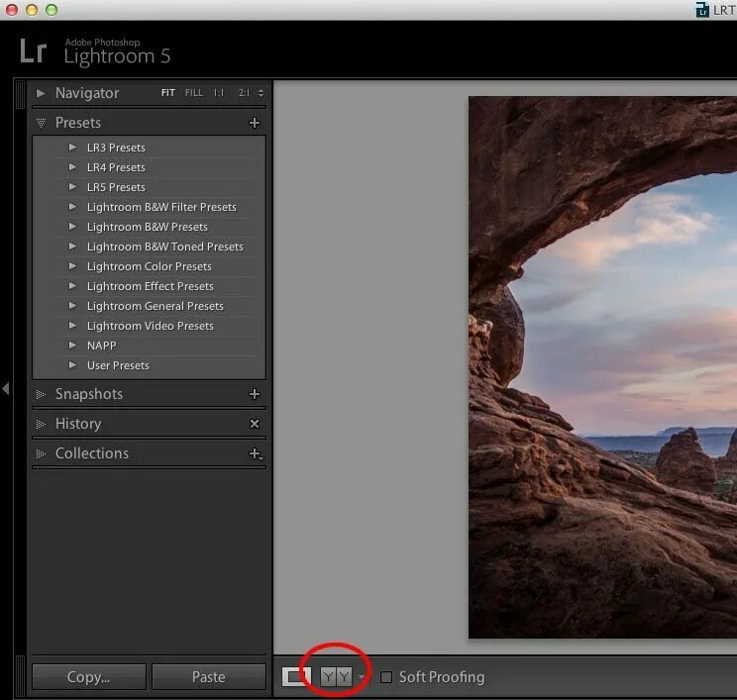Screen dimensions: 737x700
Task: Collapse the Presets panel
Action: [x=41, y=123]
